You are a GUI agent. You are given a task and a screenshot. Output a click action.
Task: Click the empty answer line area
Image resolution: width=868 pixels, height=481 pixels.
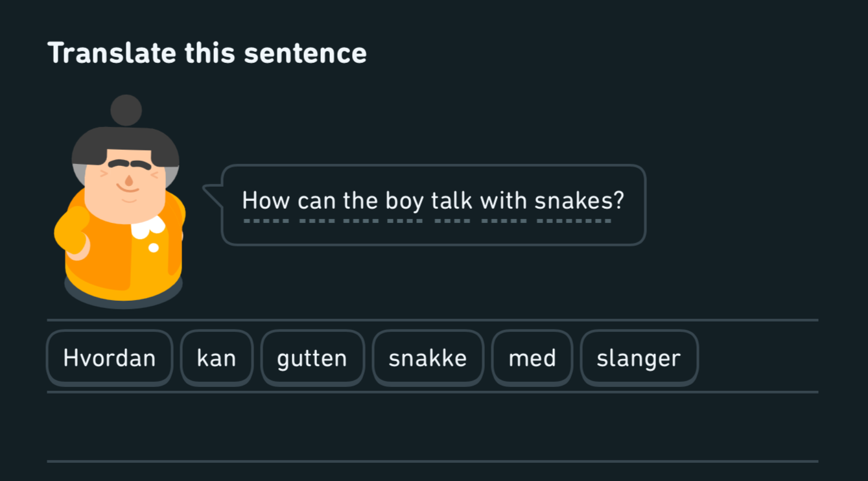click(432, 427)
